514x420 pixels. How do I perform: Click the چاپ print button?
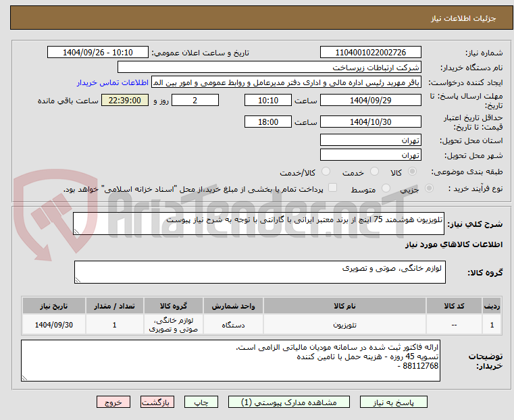tap(201, 402)
